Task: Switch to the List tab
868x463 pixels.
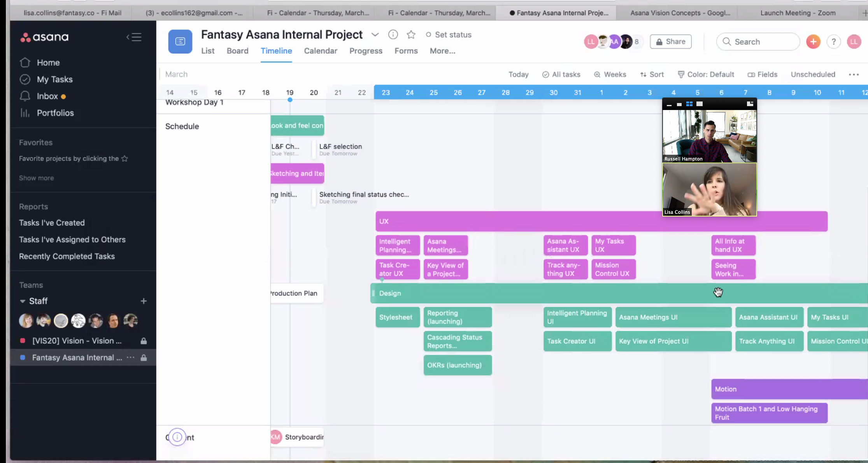Action: [x=208, y=51]
